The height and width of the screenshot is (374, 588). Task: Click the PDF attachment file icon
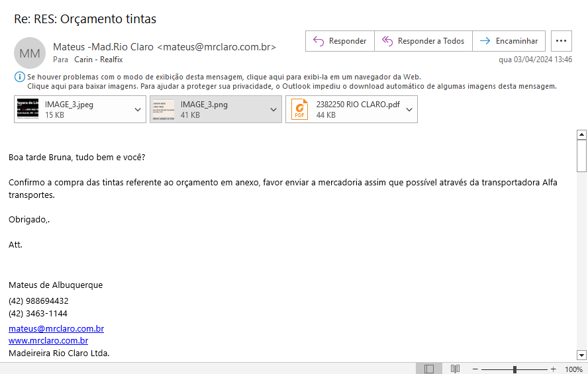[x=300, y=109]
